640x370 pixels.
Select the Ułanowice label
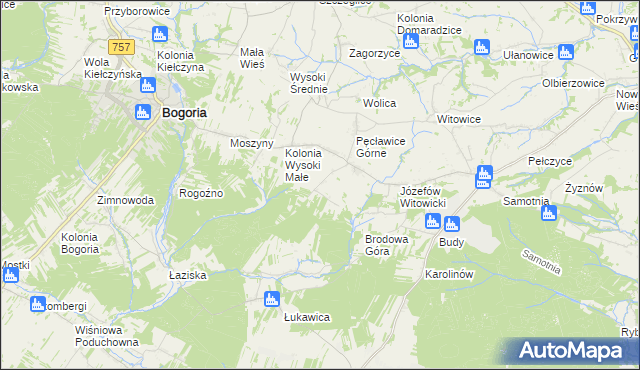click(x=528, y=55)
